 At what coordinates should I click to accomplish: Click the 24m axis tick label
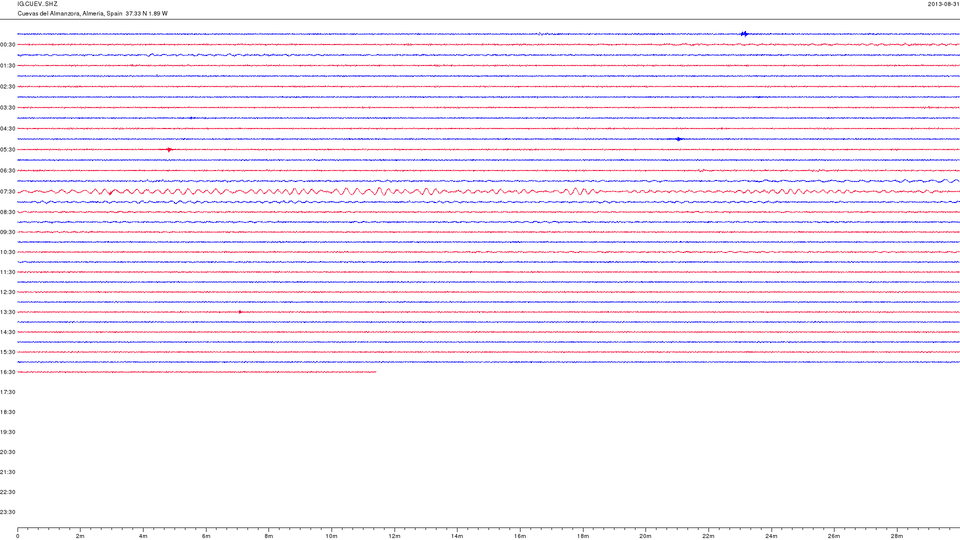(x=771, y=536)
